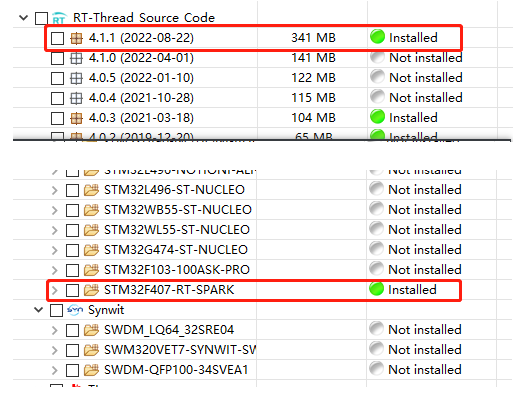527x399 pixels.
Task: Click the package icon for 4.1.0
Action: [x=76, y=58]
